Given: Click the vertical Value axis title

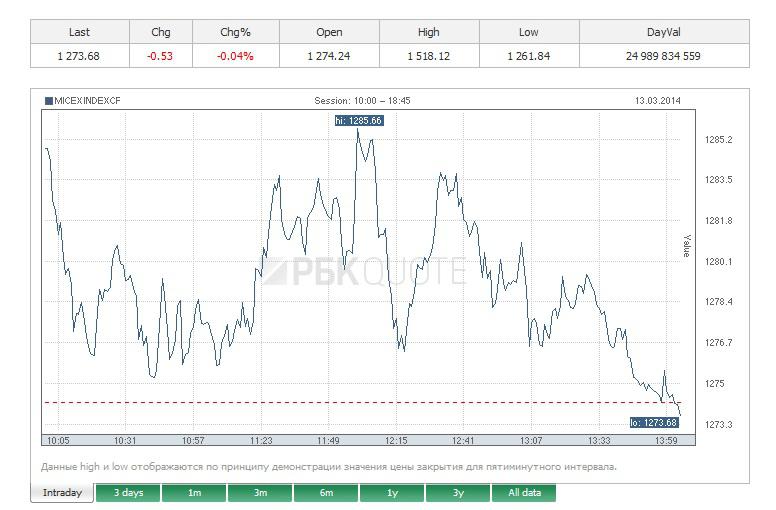Looking at the screenshot, I should pyautogui.click(x=686, y=246).
